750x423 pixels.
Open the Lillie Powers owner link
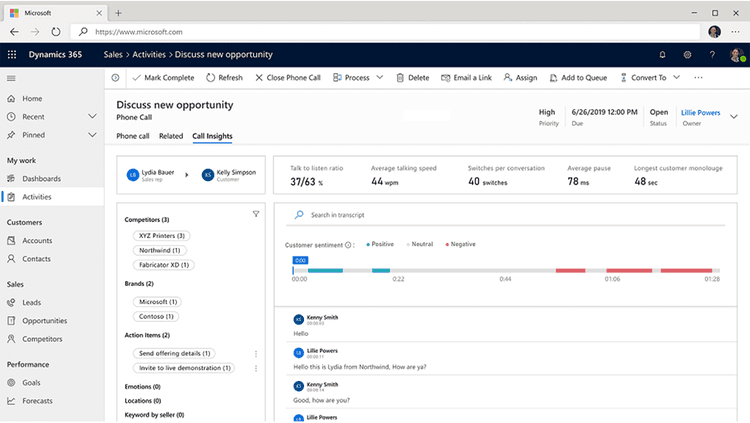pos(700,113)
